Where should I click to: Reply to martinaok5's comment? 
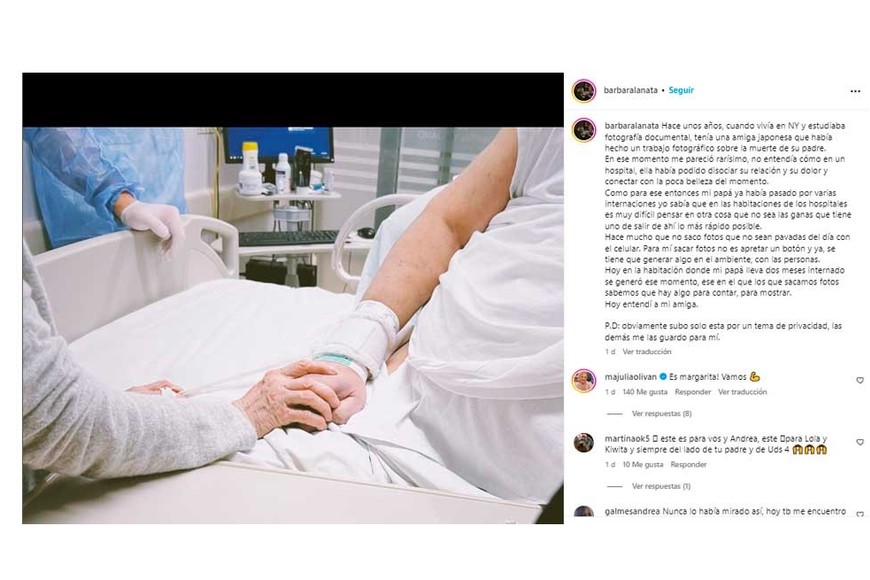(688, 465)
